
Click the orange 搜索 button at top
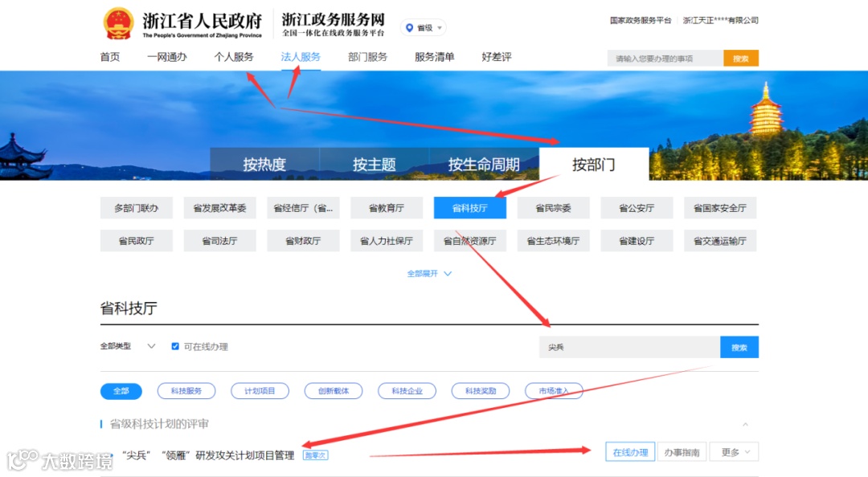click(741, 58)
